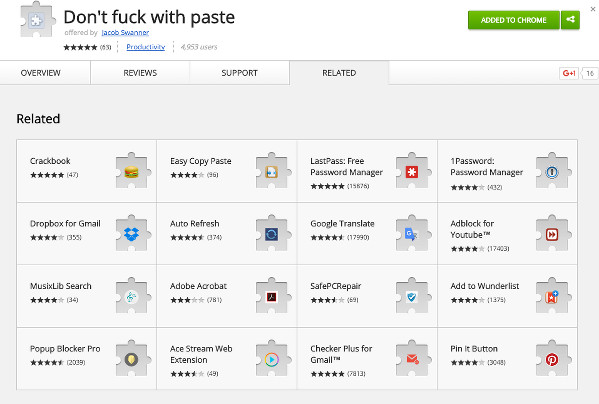This screenshot has height=404, width=599.
Task: Open the Jacob Swanner developer link
Action: click(x=125, y=32)
